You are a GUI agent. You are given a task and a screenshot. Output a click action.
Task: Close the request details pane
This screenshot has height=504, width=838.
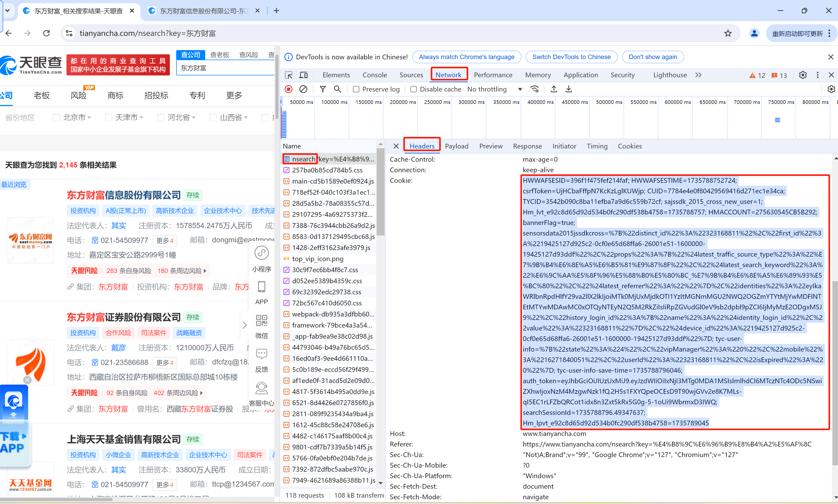[x=396, y=146]
